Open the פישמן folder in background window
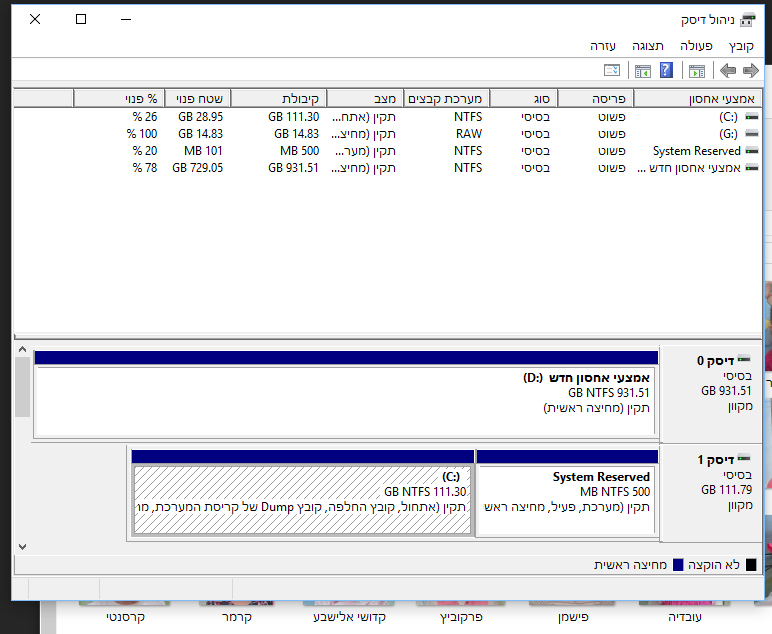Screen dimensions: 772x634 pos(573,617)
